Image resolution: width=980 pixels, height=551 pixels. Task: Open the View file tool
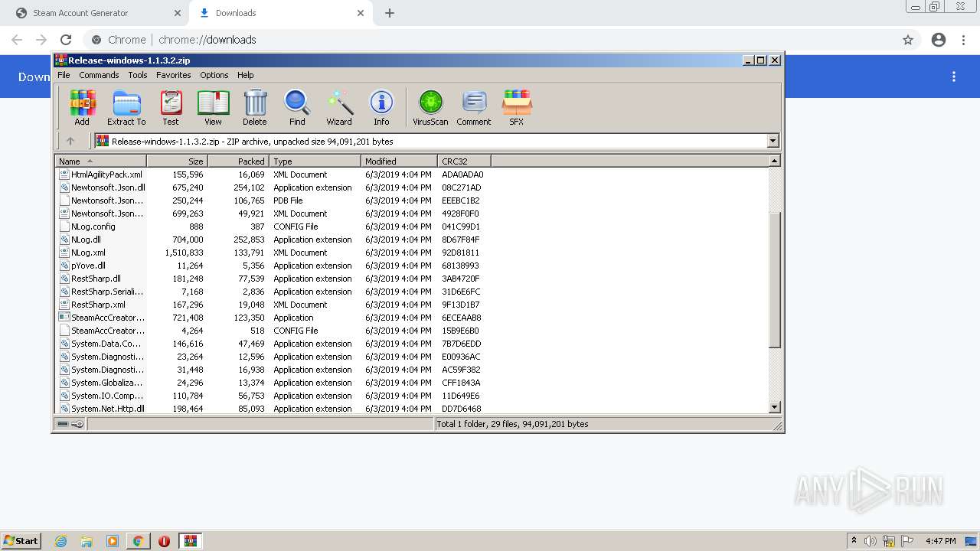[x=213, y=107]
